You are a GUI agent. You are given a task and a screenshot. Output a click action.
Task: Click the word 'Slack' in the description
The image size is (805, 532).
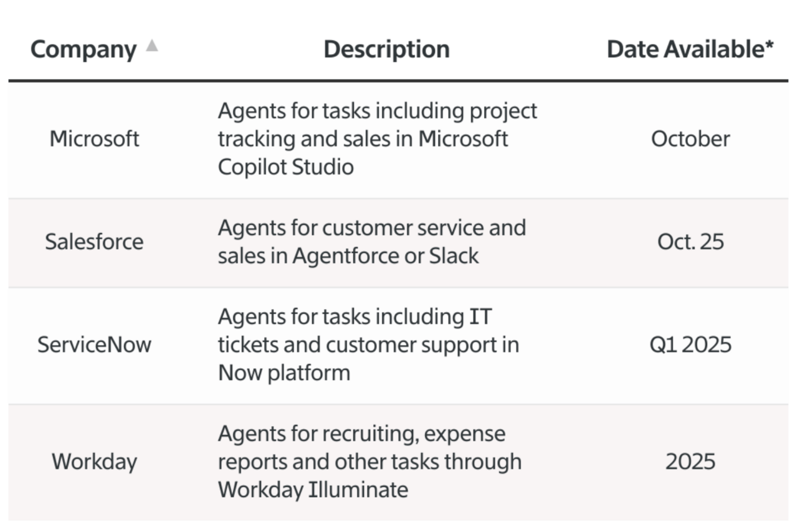point(454,256)
